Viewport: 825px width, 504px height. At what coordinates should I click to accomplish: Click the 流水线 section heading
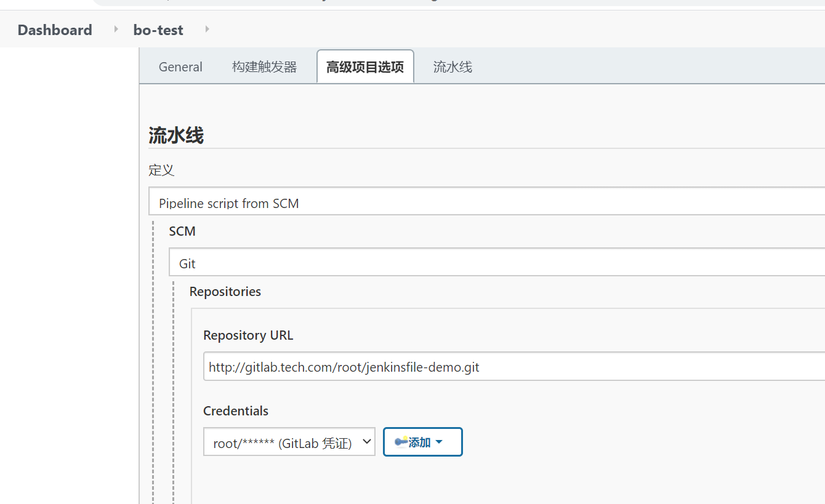pyautogui.click(x=176, y=135)
